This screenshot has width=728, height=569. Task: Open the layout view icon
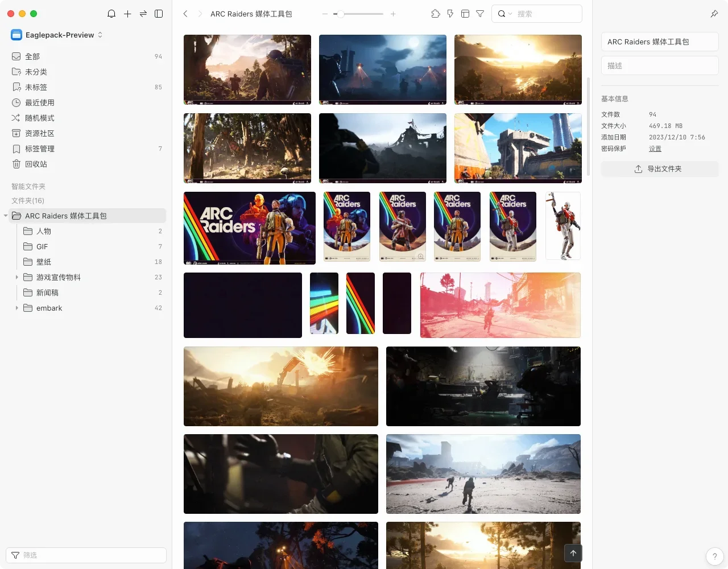[465, 14]
